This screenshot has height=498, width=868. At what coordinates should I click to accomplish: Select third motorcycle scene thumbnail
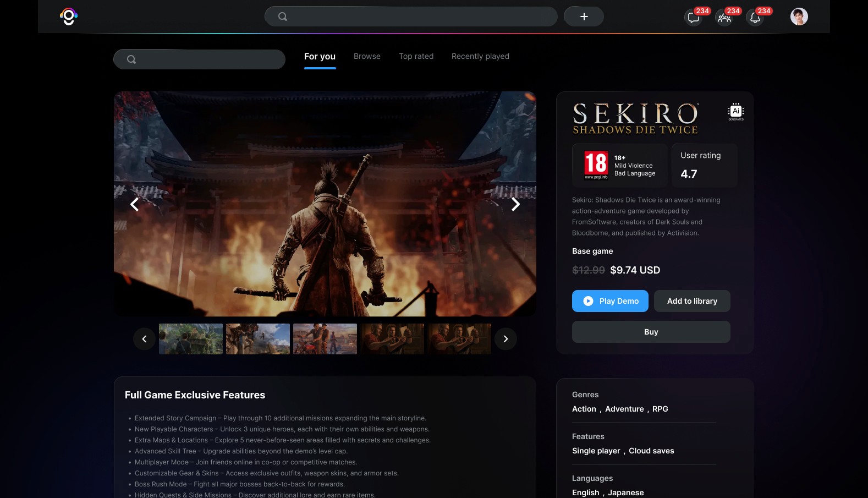[325, 339]
